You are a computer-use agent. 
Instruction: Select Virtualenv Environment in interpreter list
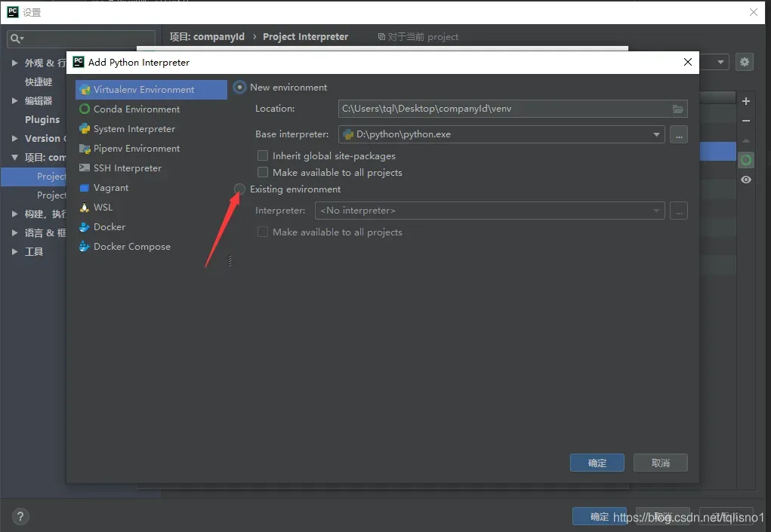pyautogui.click(x=151, y=89)
